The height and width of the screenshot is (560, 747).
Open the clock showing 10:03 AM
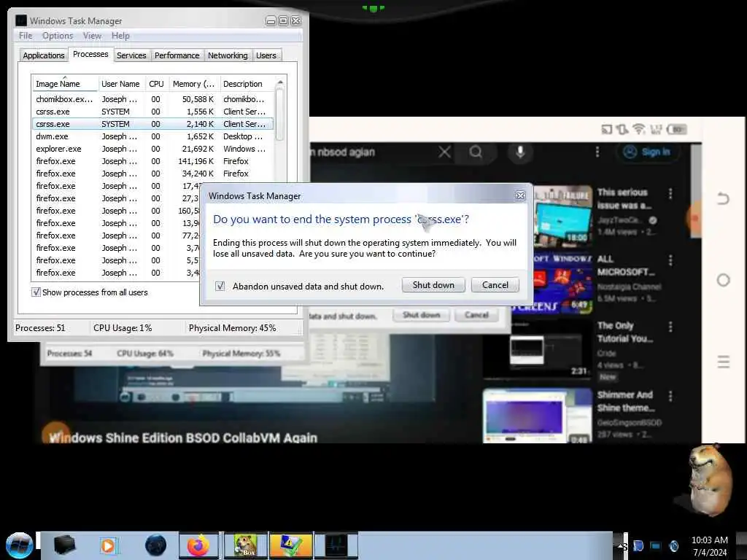pos(710,545)
